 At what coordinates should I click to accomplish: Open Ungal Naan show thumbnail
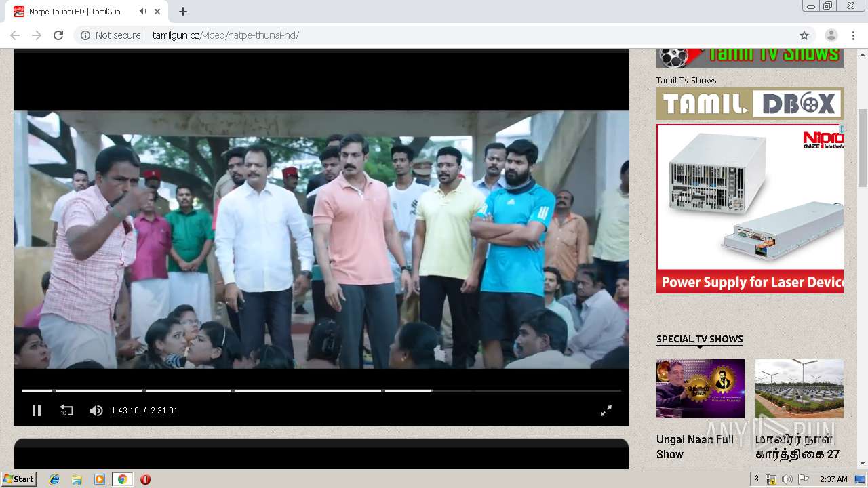(701, 388)
